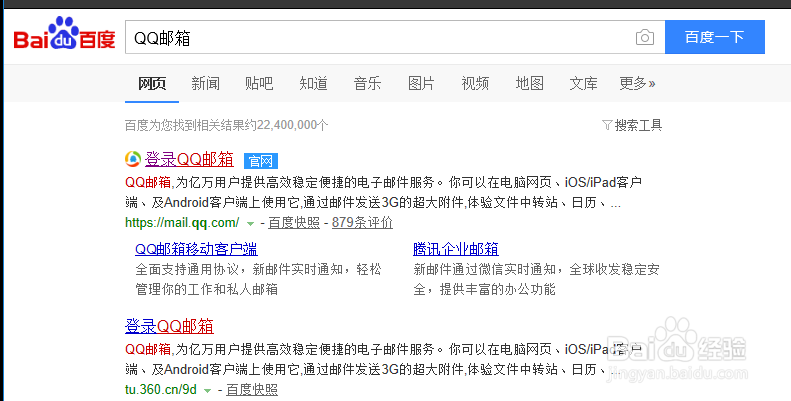Click the Baidu logo
Screen dimensions: 791x401
65,34
